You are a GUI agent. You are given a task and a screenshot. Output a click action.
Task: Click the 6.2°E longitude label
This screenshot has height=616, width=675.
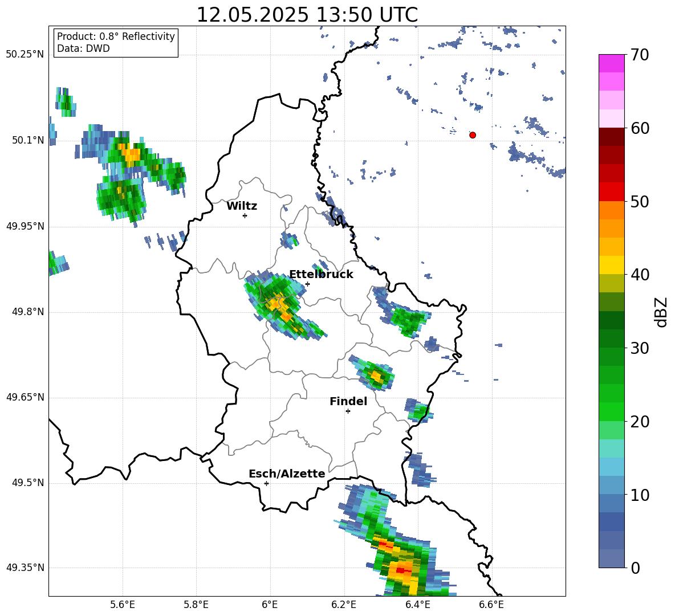coord(344,605)
